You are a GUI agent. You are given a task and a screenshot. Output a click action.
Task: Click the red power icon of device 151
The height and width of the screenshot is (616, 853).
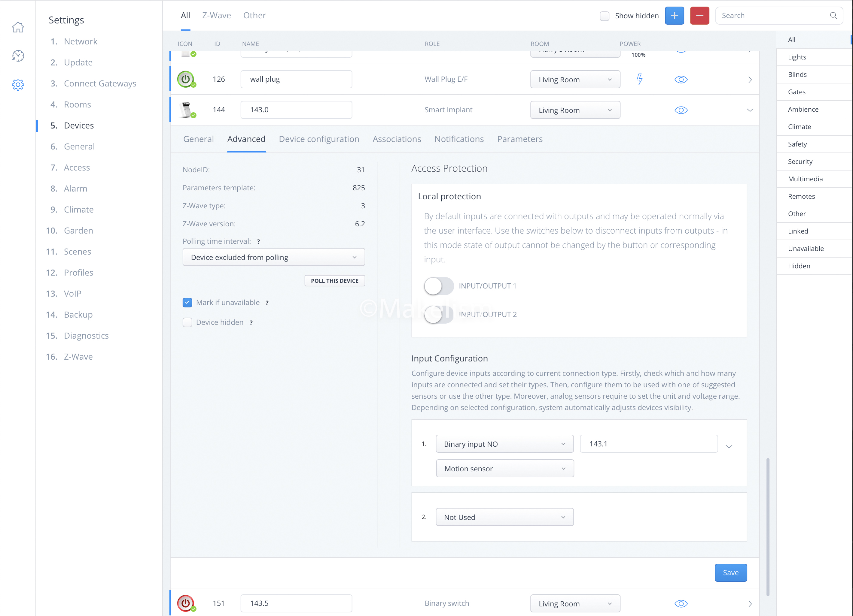point(185,603)
